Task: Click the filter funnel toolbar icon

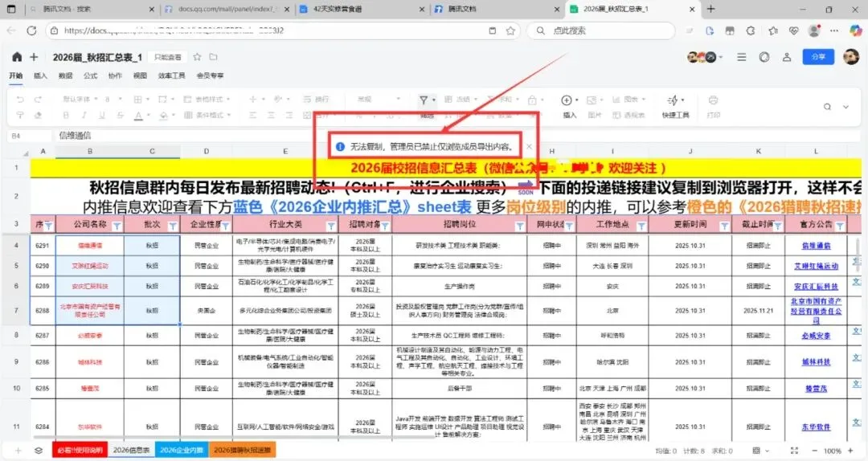Action: [x=424, y=100]
